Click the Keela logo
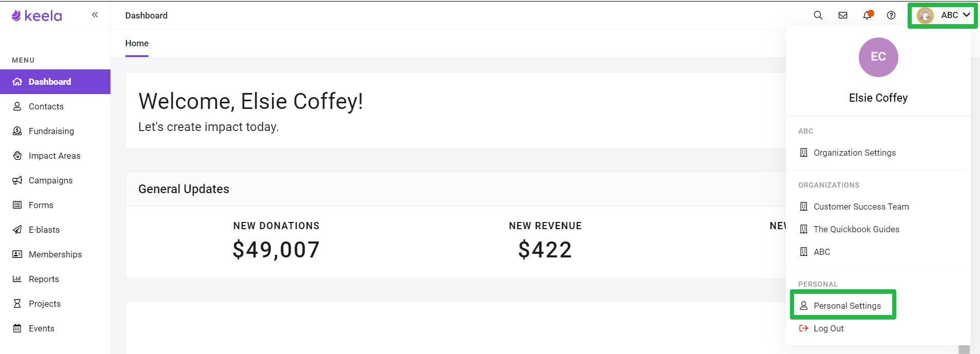The image size is (980, 354). click(x=37, y=15)
